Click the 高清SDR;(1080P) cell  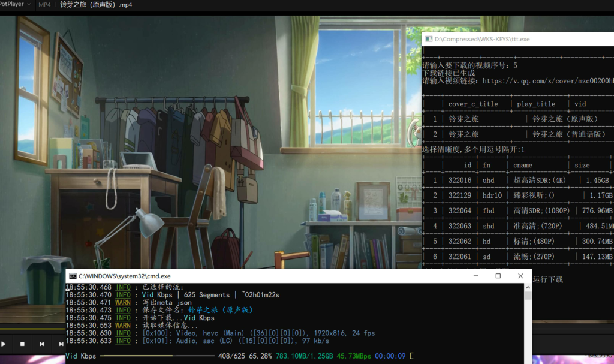(x=541, y=211)
